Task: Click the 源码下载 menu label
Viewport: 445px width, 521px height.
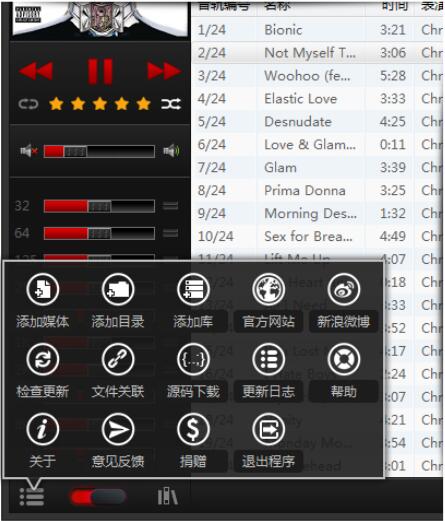Action: [x=193, y=391]
